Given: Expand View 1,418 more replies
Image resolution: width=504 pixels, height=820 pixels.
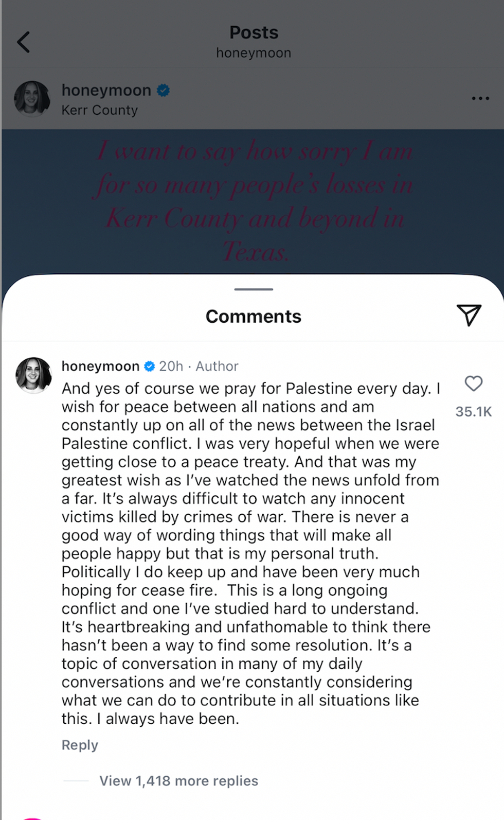Looking at the screenshot, I should coord(178,781).
